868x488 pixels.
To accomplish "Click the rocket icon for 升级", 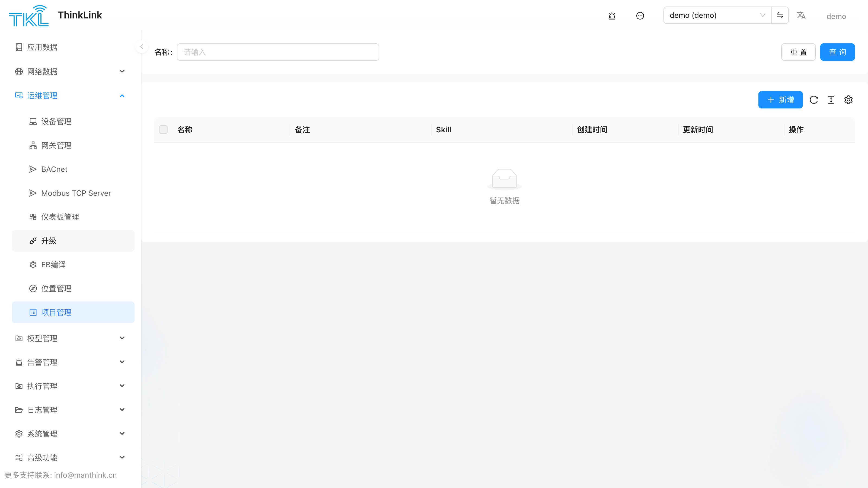I will [33, 241].
